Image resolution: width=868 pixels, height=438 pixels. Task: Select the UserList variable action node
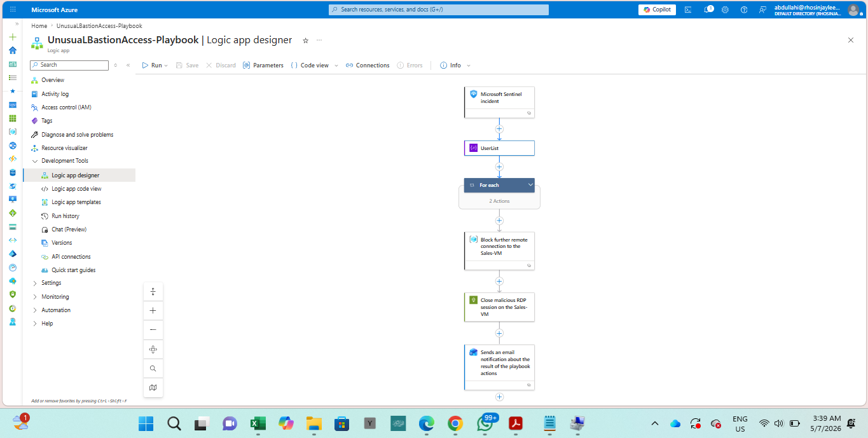coord(499,148)
